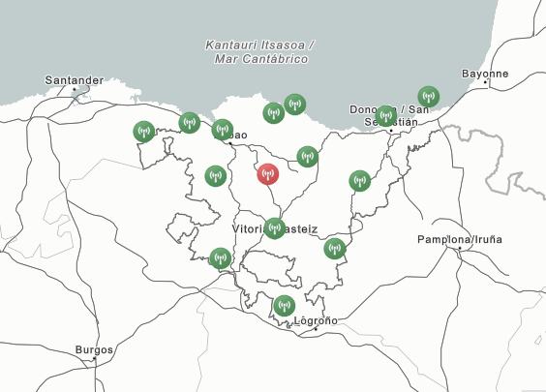546x392 pixels.
Task: Click the Kantauri Itsasoa / Mar Cantábrico sea label
Action: coord(260,52)
